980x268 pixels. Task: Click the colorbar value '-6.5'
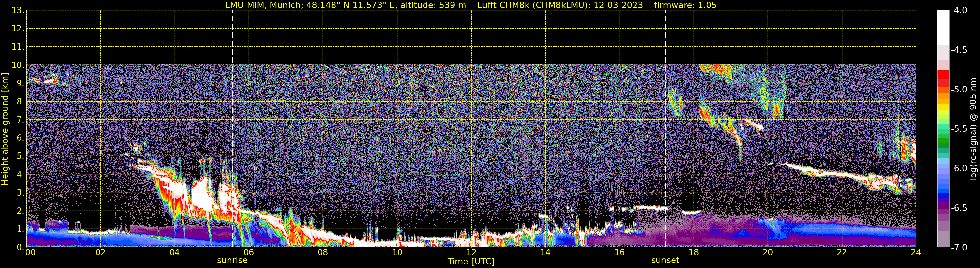click(x=959, y=208)
